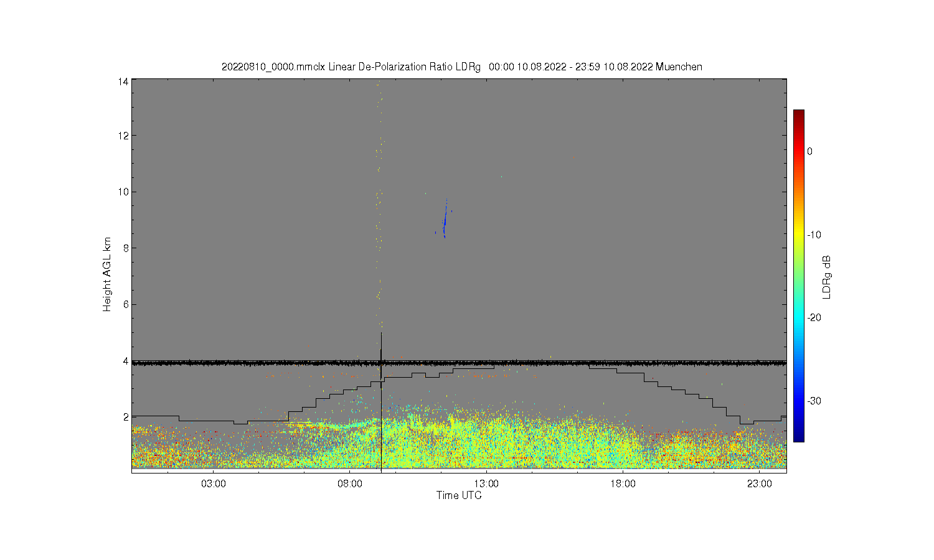
Task: Click the 8 km height tick label
Action: [126, 248]
